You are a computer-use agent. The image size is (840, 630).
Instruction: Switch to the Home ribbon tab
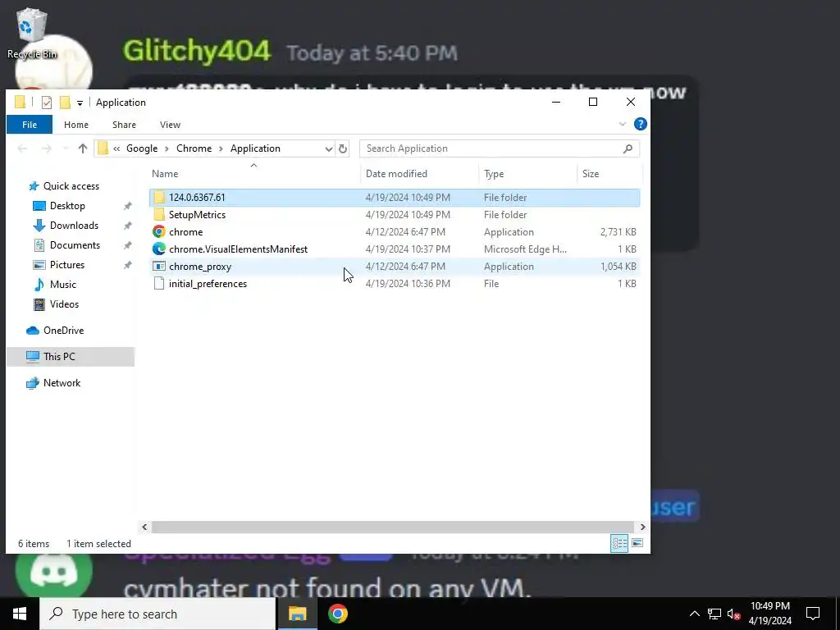click(x=76, y=125)
